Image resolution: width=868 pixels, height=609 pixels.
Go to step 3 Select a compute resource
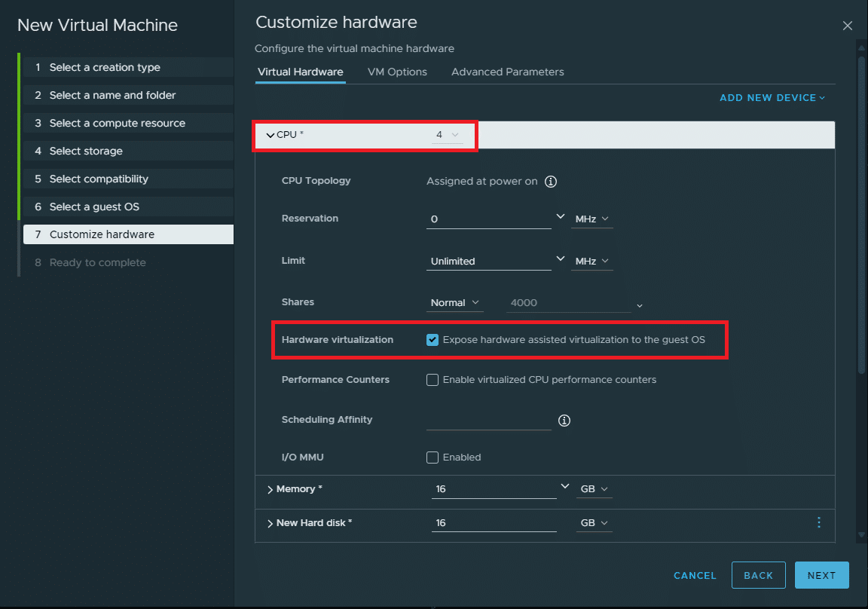tap(128, 123)
